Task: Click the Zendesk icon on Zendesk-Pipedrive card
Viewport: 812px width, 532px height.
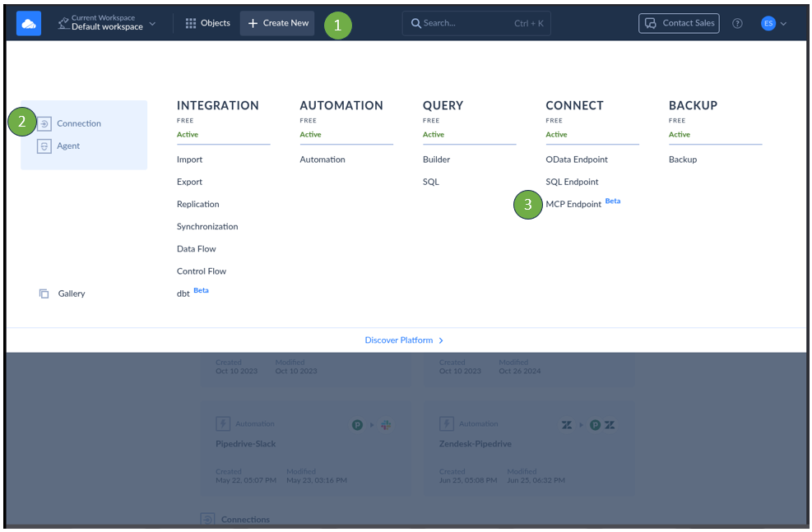Action: click(566, 424)
